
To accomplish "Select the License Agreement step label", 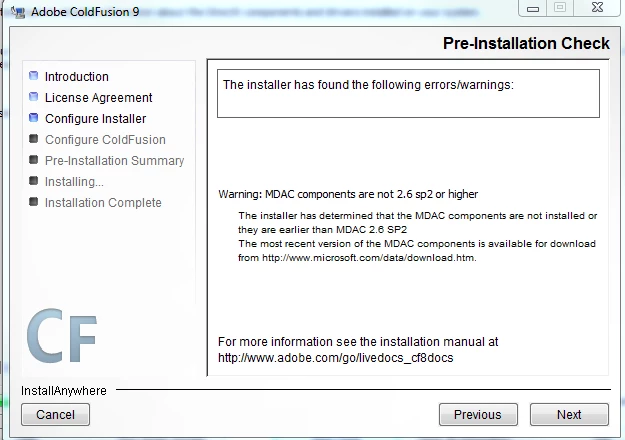I will pos(98,98).
